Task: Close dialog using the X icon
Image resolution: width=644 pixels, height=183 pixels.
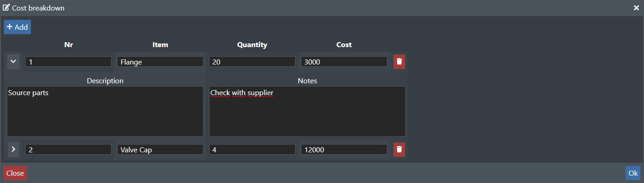Action: tap(636, 8)
